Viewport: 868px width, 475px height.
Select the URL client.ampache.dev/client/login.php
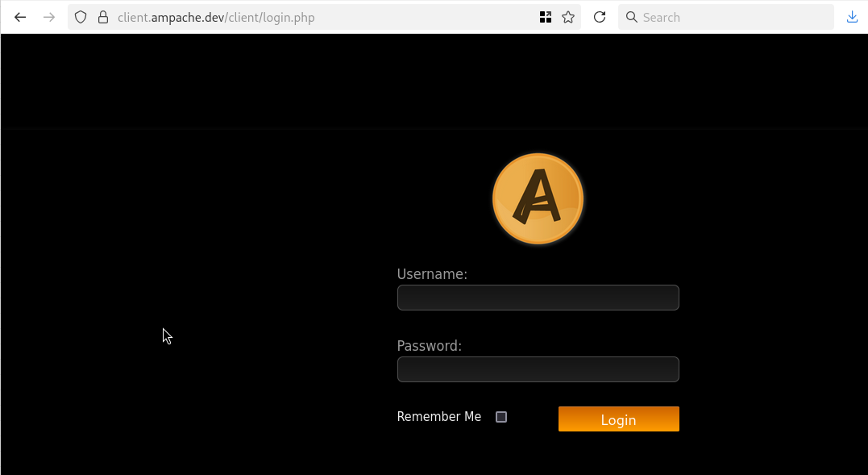(x=216, y=18)
